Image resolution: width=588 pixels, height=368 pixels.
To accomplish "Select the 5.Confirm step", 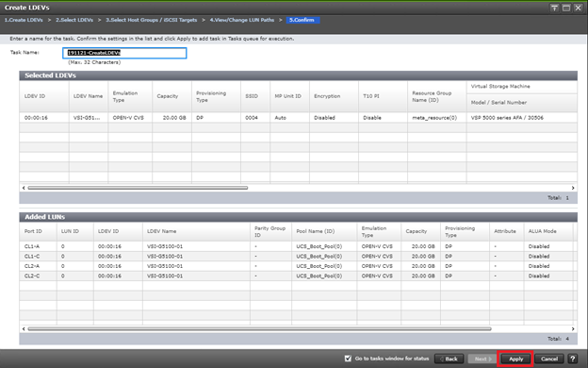I will tap(302, 20).
